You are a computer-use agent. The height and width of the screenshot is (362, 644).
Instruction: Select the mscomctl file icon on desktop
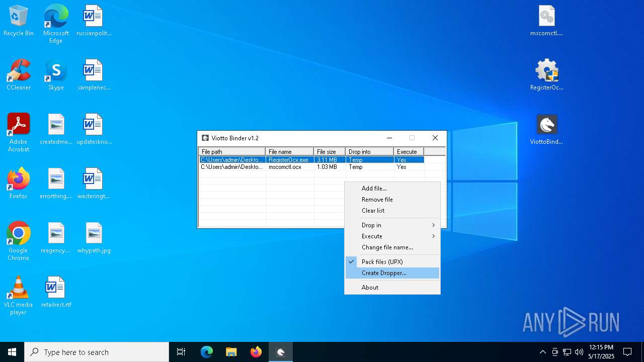pyautogui.click(x=546, y=21)
